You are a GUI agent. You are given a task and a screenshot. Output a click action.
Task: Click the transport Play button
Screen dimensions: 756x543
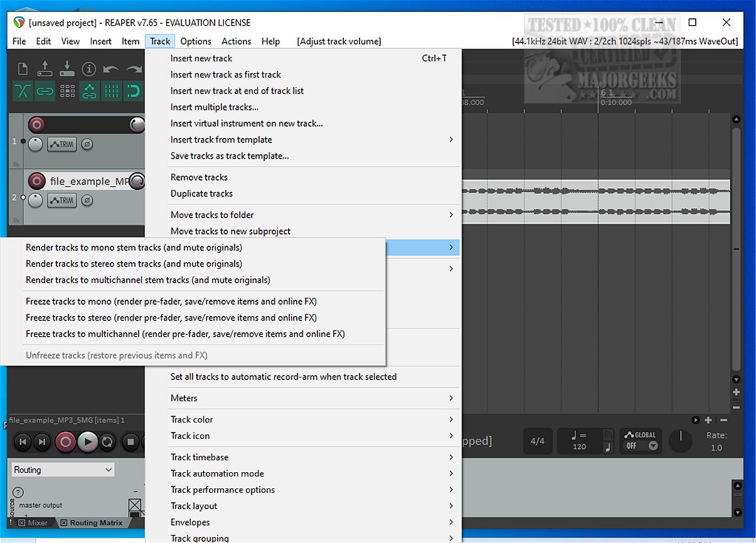[x=88, y=442]
